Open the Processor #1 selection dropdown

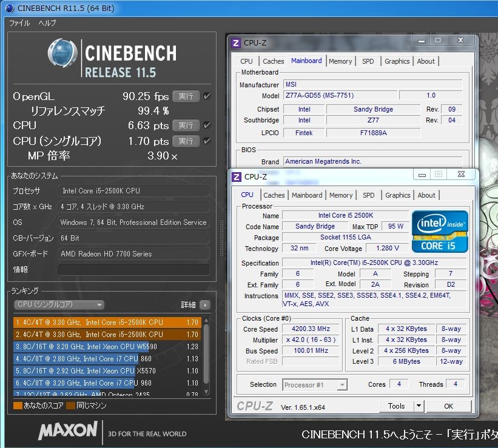tap(315, 385)
